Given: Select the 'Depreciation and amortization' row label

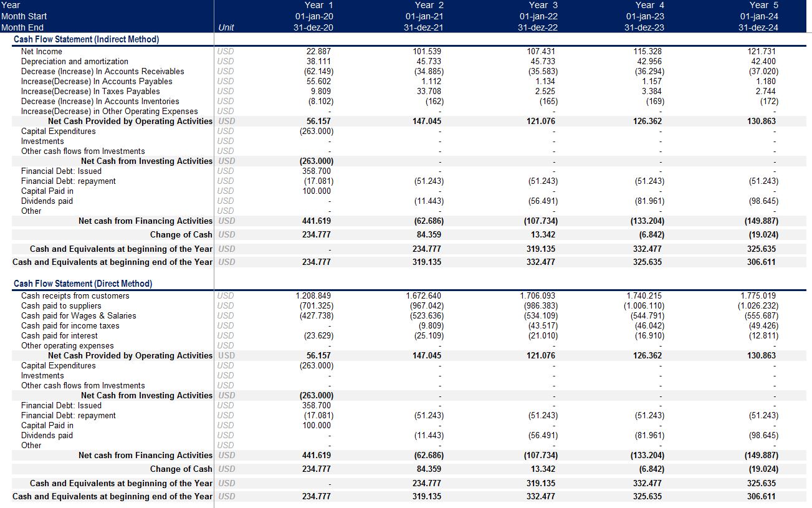Looking at the screenshot, I should [75, 61].
